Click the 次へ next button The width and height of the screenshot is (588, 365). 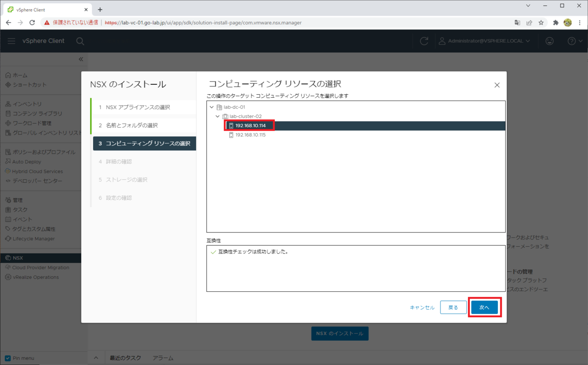coord(485,308)
